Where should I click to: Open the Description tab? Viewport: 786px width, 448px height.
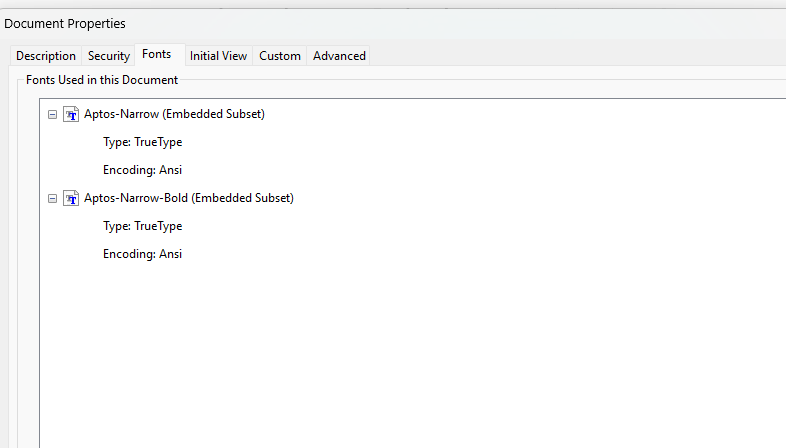pyautogui.click(x=46, y=56)
